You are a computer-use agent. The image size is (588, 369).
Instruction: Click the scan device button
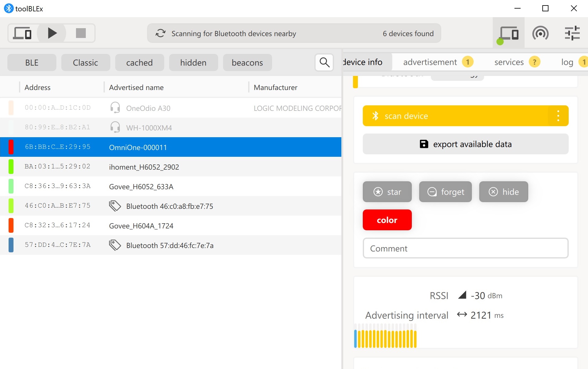tap(455, 116)
